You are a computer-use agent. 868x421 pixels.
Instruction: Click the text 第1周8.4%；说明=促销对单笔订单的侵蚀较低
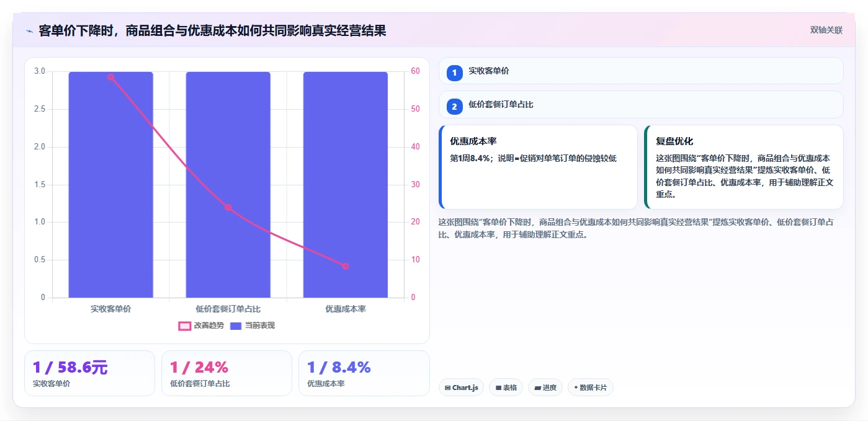[x=533, y=158]
